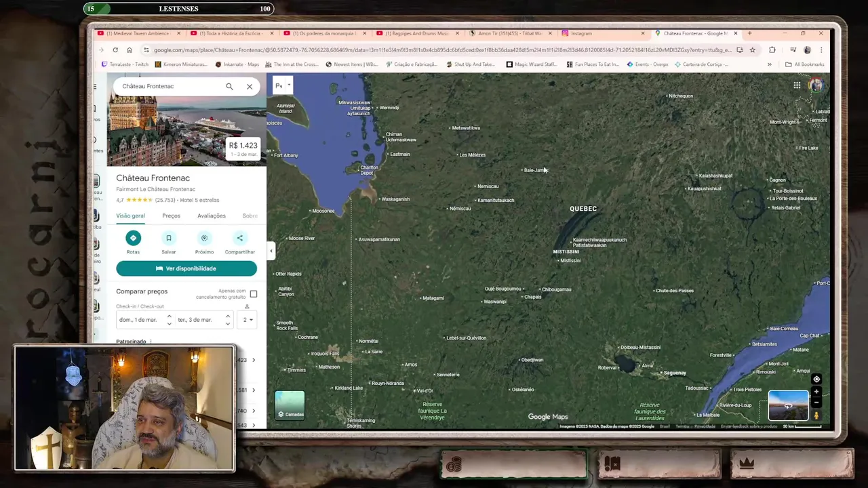Open the media control icon in toolbar
This screenshot has height=488, width=868.
[793, 50]
